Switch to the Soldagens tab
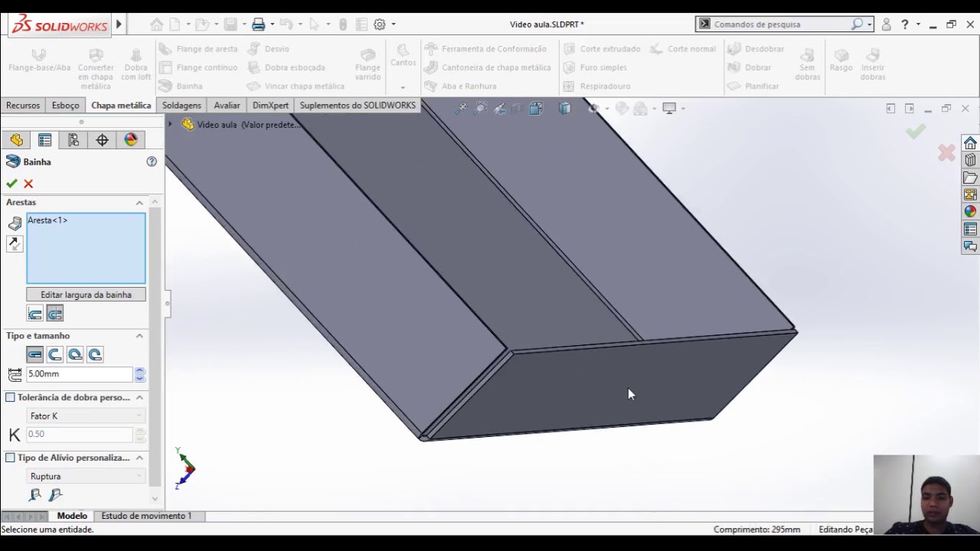The height and width of the screenshot is (551, 980). pos(181,106)
